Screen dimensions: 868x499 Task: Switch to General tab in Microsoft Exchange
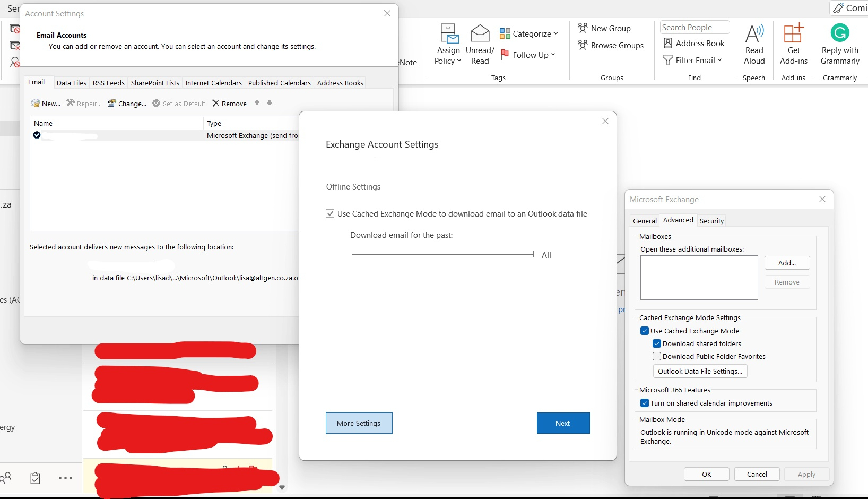point(645,221)
